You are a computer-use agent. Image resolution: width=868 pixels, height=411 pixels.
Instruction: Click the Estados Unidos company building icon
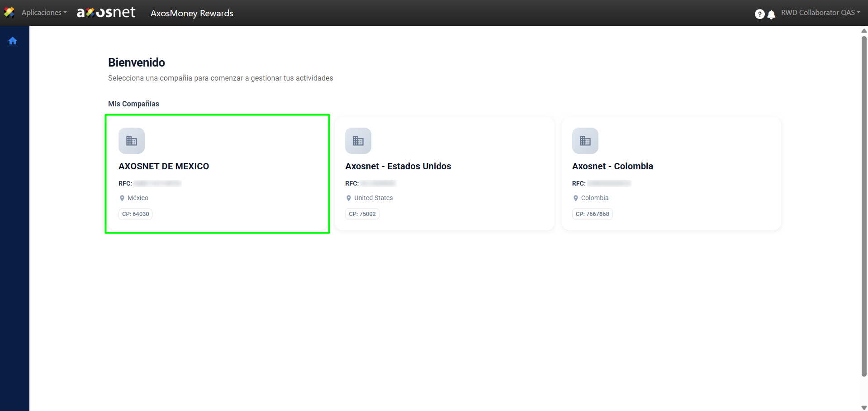358,141
